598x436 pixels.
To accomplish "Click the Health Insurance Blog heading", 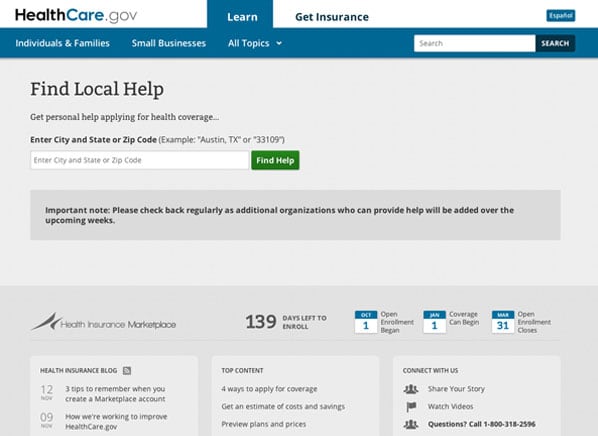I will pyautogui.click(x=79, y=370).
